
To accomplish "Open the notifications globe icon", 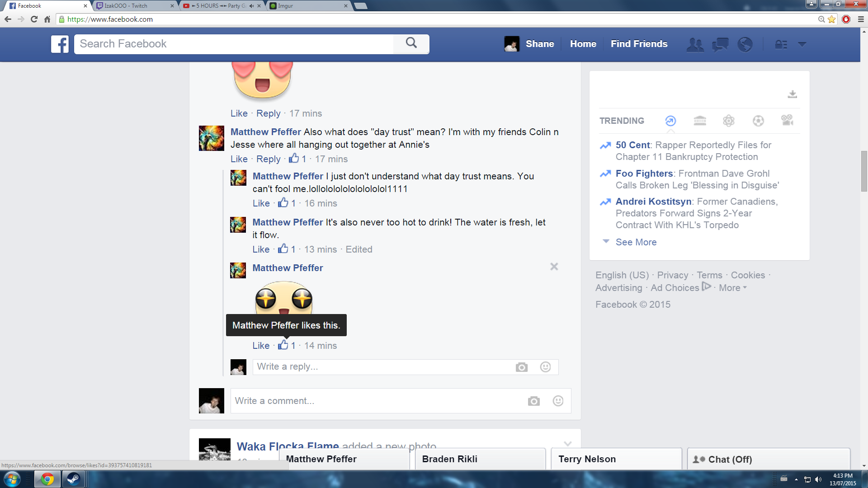I will point(745,44).
